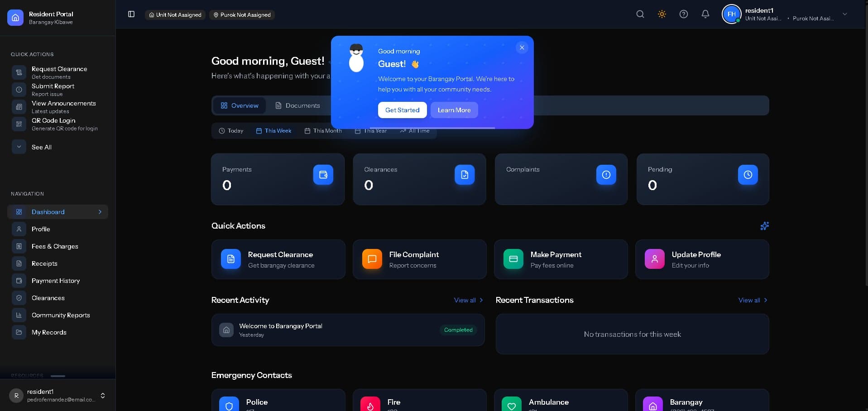Open Payment History in navigation
The height and width of the screenshot is (411, 868).
(x=58, y=281)
